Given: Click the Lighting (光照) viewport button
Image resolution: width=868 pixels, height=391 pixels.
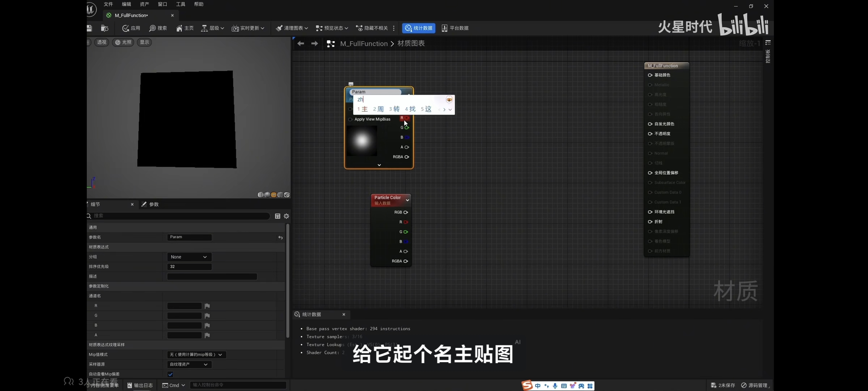Looking at the screenshot, I should [x=123, y=42].
